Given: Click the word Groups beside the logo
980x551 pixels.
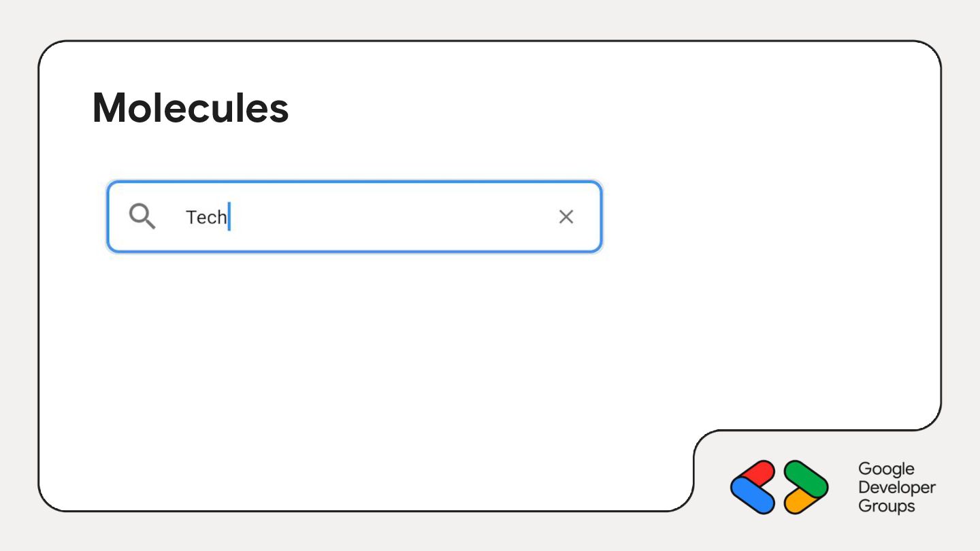Looking at the screenshot, I should click(x=886, y=506).
